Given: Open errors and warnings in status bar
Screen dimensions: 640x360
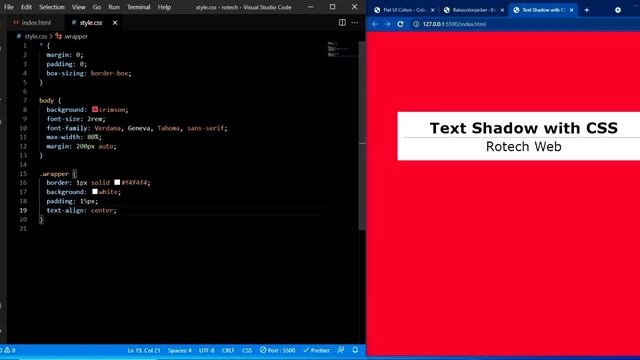Looking at the screenshot, I should pyautogui.click(x=9, y=350).
